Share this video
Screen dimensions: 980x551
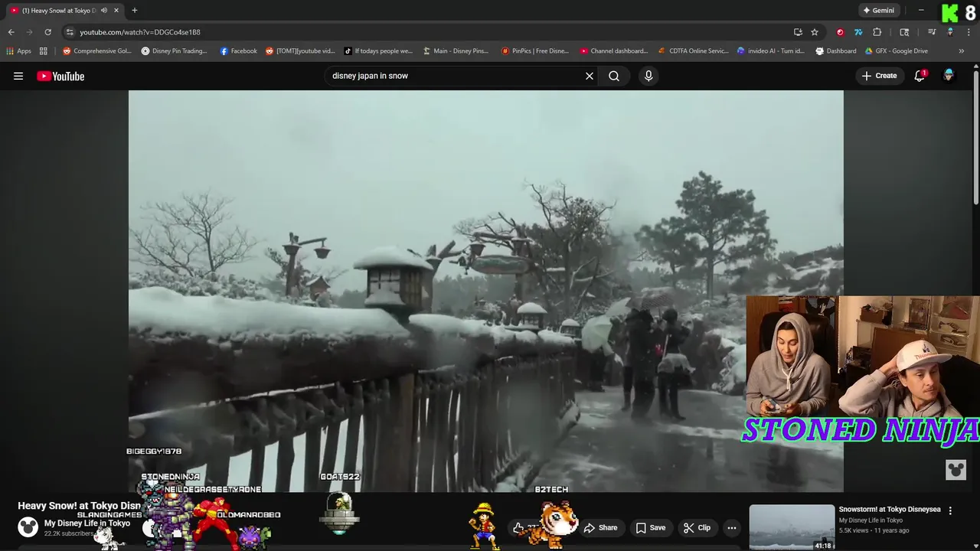[x=600, y=527]
